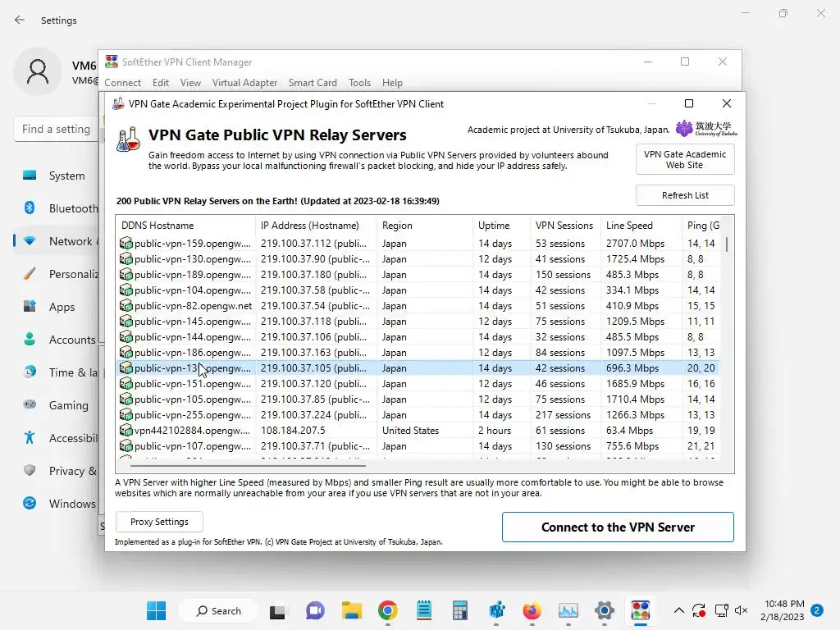Click the taskbar Search box

218,610
